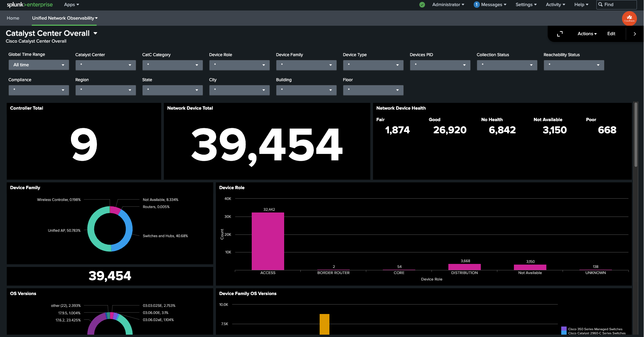Open the Messages menu
Image resolution: width=644 pixels, height=337 pixels.
(x=494, y=5)
